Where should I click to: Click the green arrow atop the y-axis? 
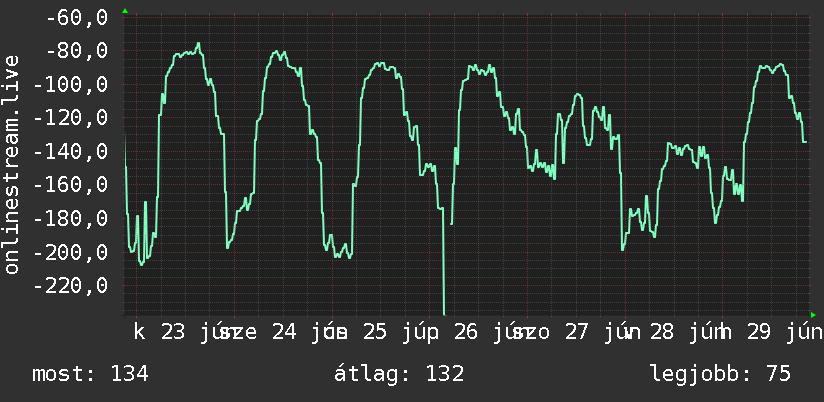point(125,11)
